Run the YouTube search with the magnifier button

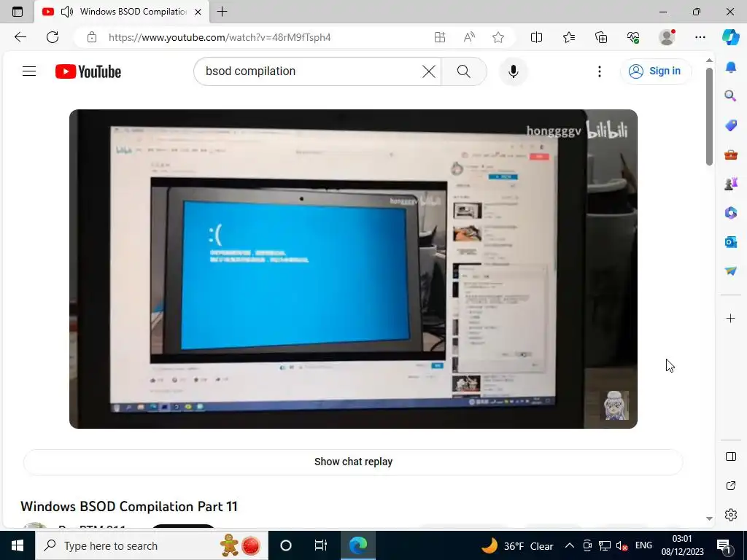coord(463,71)
